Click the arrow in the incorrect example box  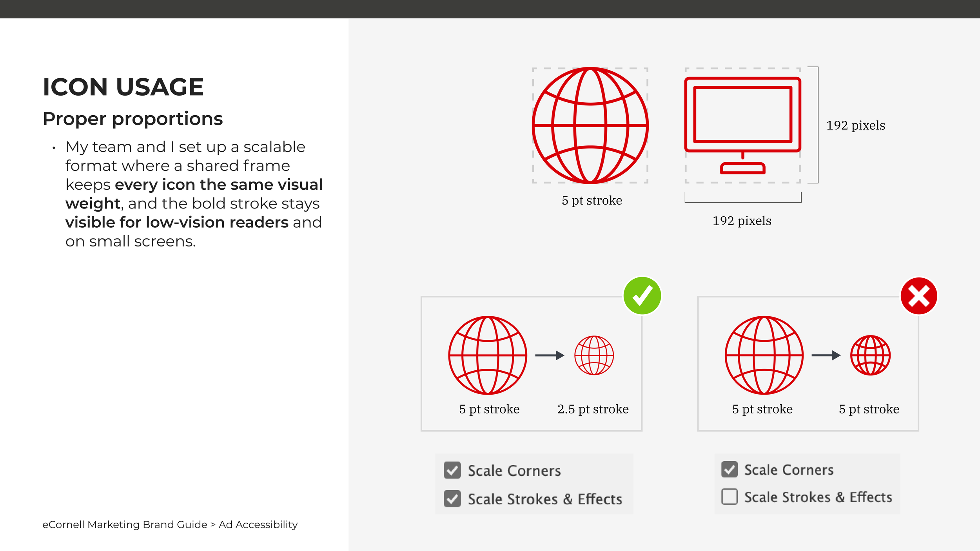click(x=826, y=355)
